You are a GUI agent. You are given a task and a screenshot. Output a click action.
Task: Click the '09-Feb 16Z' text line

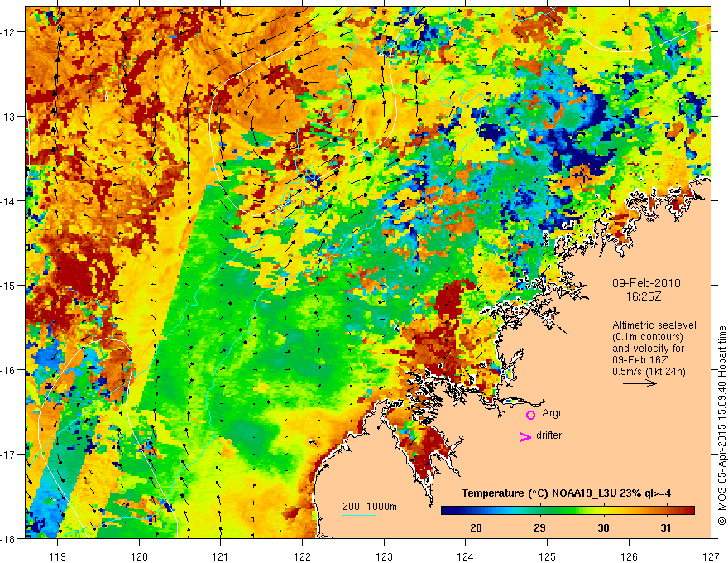coord(639,360)
